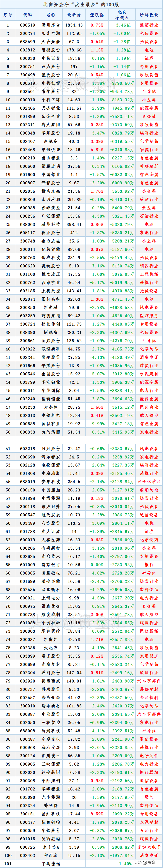Select stock name 山西汾酒
Screen dimensions: 163x868
pos(51,200)
